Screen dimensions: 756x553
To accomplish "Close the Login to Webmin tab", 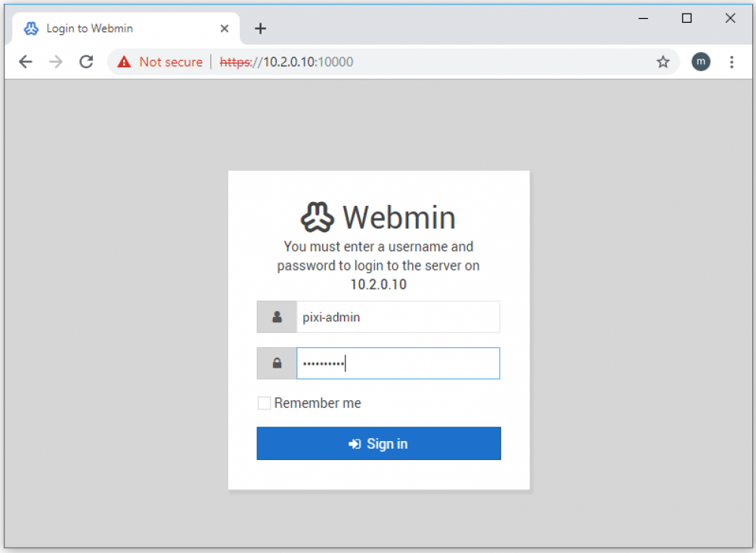I will coord(225,29).
